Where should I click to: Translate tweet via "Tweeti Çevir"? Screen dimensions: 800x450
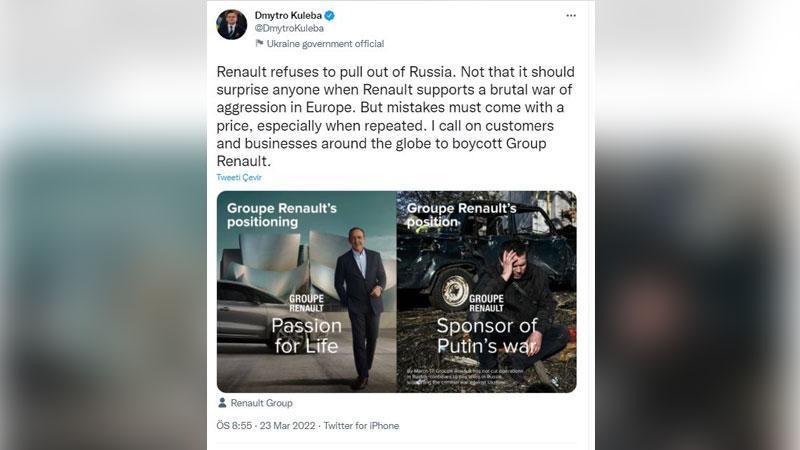pos(239,177)
